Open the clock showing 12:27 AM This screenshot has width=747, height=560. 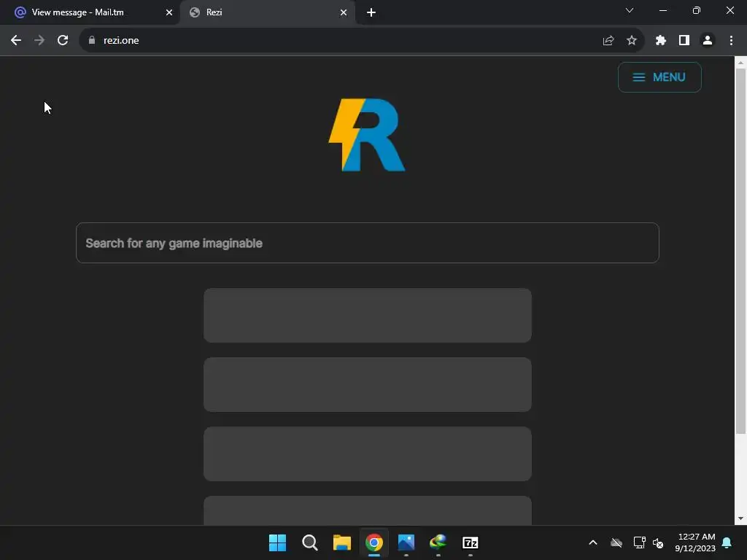coord(695,542)
